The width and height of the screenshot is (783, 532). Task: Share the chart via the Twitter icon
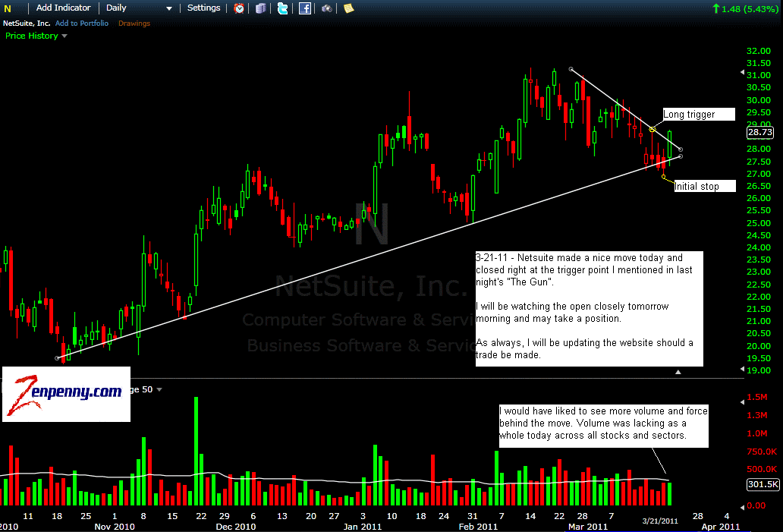coord(283,8)
